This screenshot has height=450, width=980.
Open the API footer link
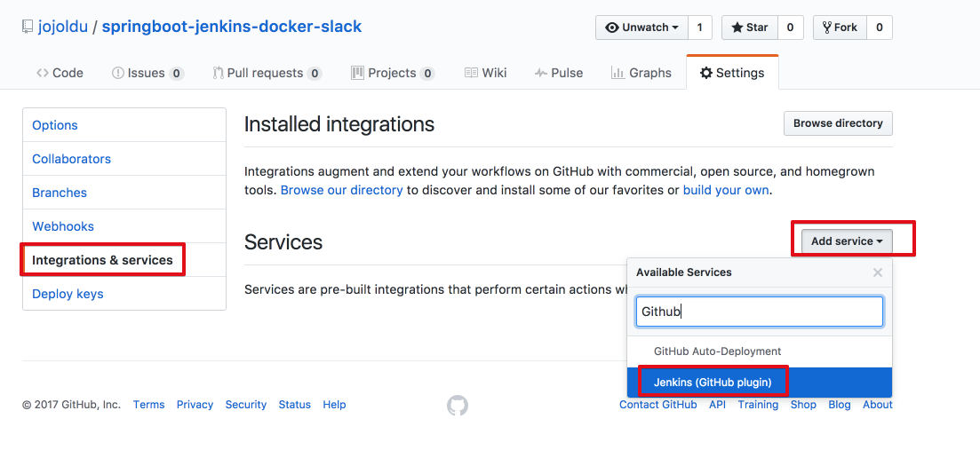click(718, 405)
